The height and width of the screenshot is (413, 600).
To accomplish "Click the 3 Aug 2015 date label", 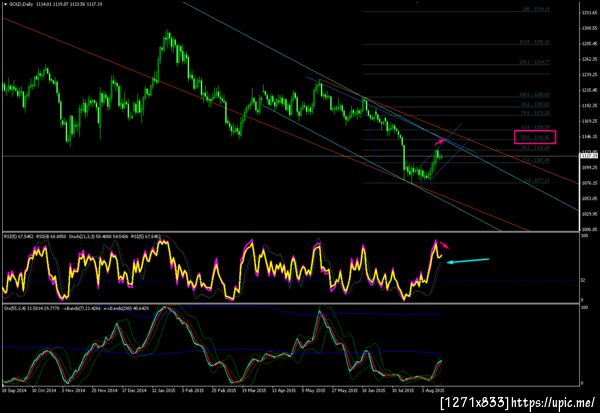I will point(433,390).
